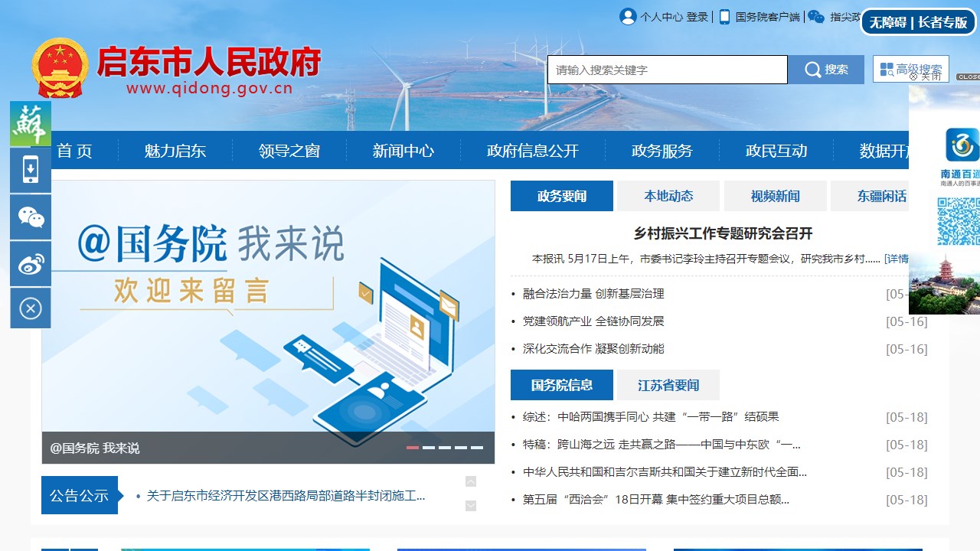Open the article 融合法治力量 创新基层治理
Image resolution: width=980 pixels, height=551 pixels.
[593, 294]
